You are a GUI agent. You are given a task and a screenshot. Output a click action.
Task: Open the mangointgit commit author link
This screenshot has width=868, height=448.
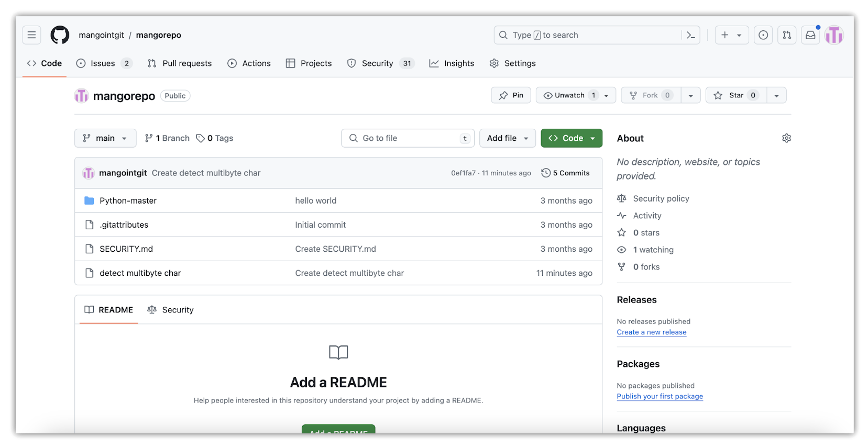click(x=123, y=173)
